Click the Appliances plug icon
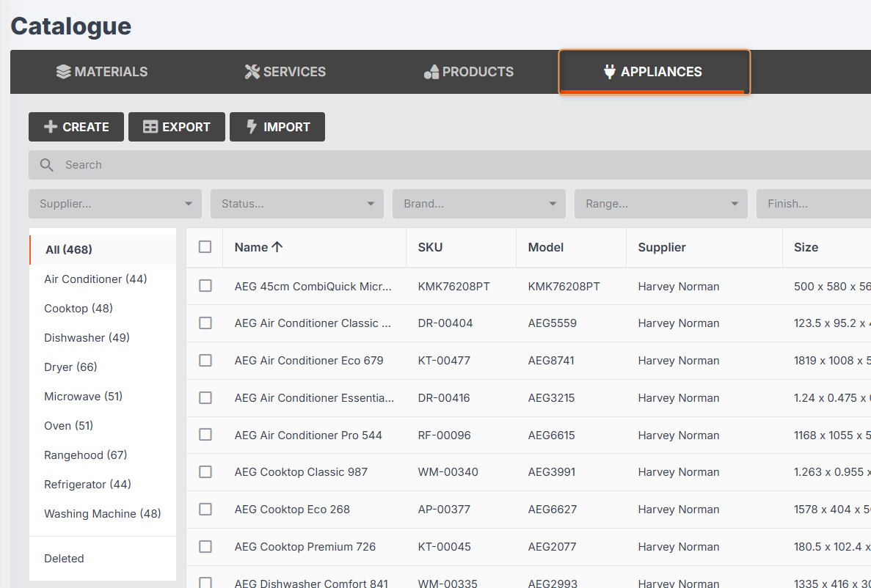This screenshot has height=588, width=871. 609,72
